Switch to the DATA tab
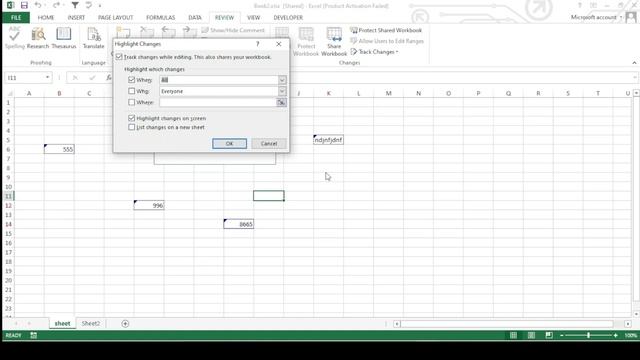The width and height of the screenshot is (640, 360). 195,18
